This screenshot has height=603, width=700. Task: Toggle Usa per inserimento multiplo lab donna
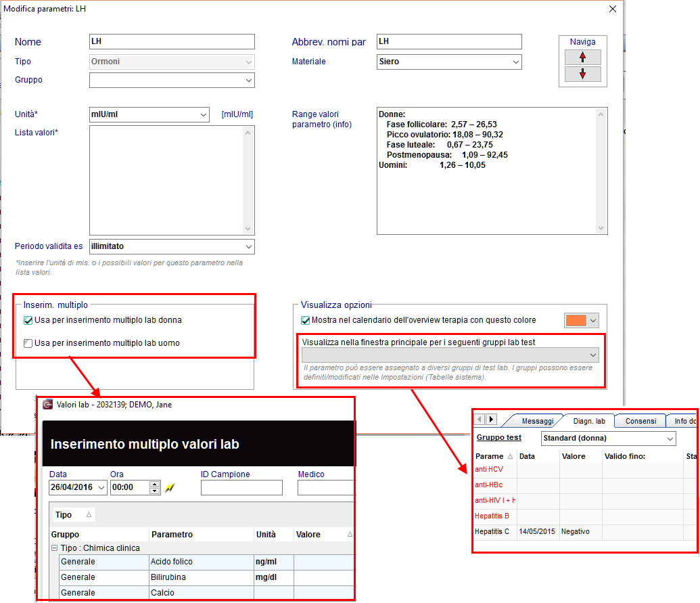pos(28,320)
